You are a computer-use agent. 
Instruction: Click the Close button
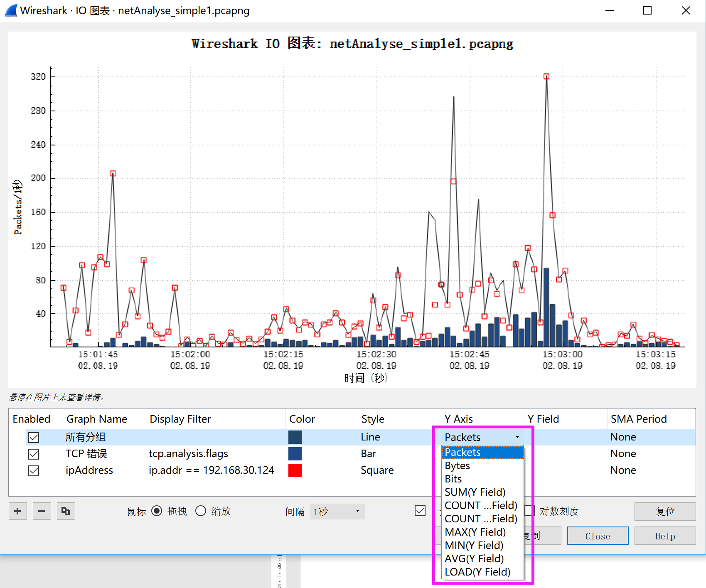coord(598,536)
